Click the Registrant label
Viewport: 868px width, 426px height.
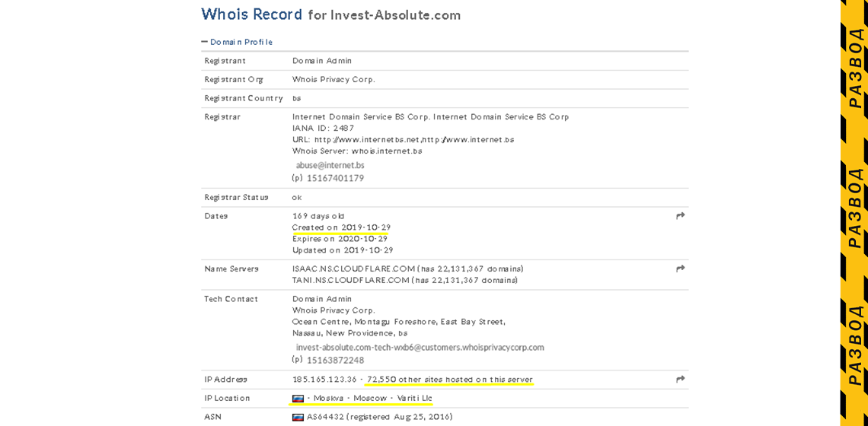(x=225, y=61)
